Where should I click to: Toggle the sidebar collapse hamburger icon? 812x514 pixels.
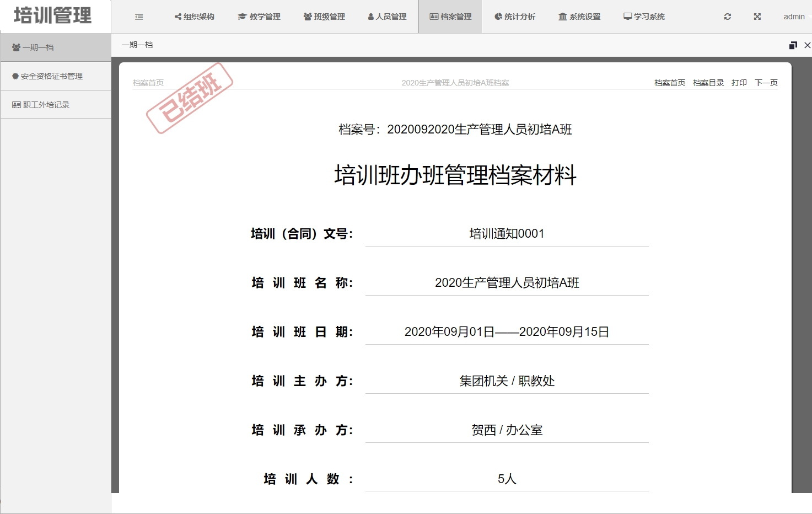click(139, 17)
